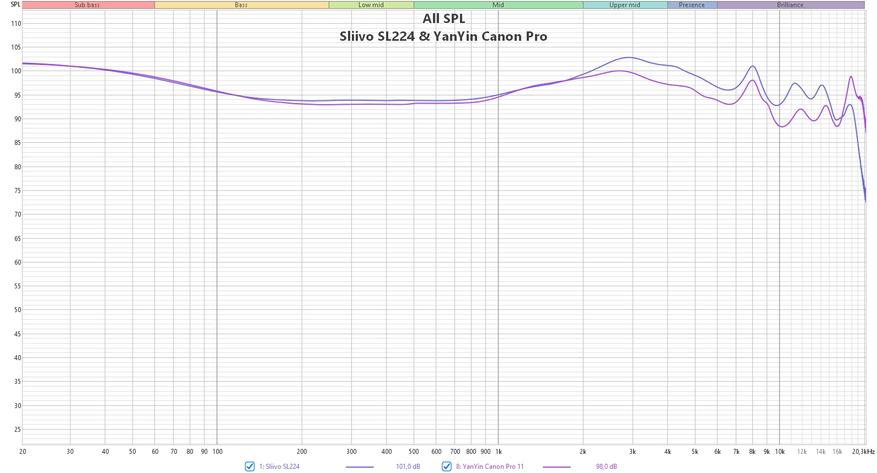Viewport: 877px width, 473px height.
Task: Click the Sliivo SL224 legend line swatch
Action: (x=360, y=467)
